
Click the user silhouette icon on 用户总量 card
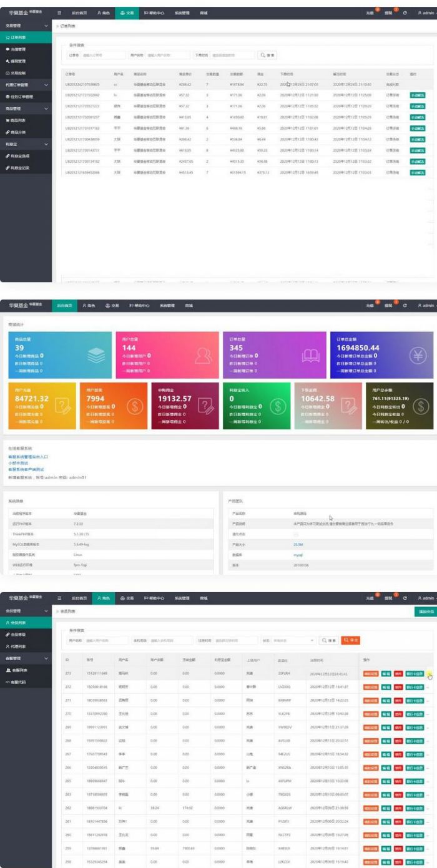[202, 355]
